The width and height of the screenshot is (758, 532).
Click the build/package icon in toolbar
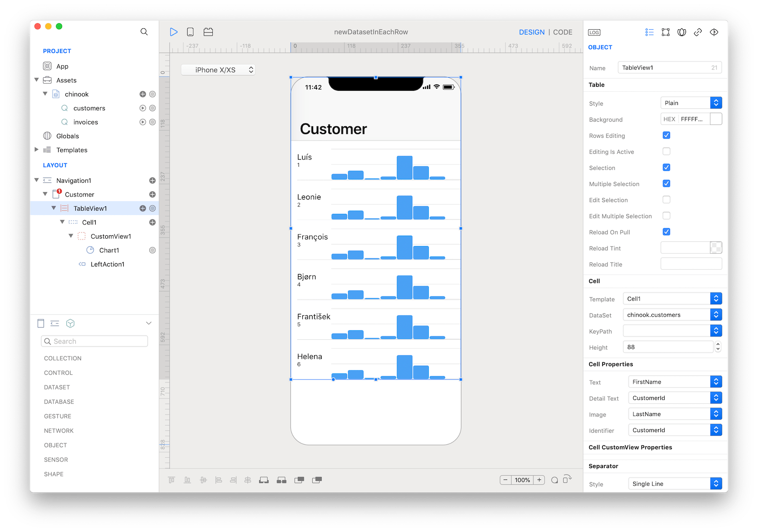pyautogui.click(x=208, y=32)
